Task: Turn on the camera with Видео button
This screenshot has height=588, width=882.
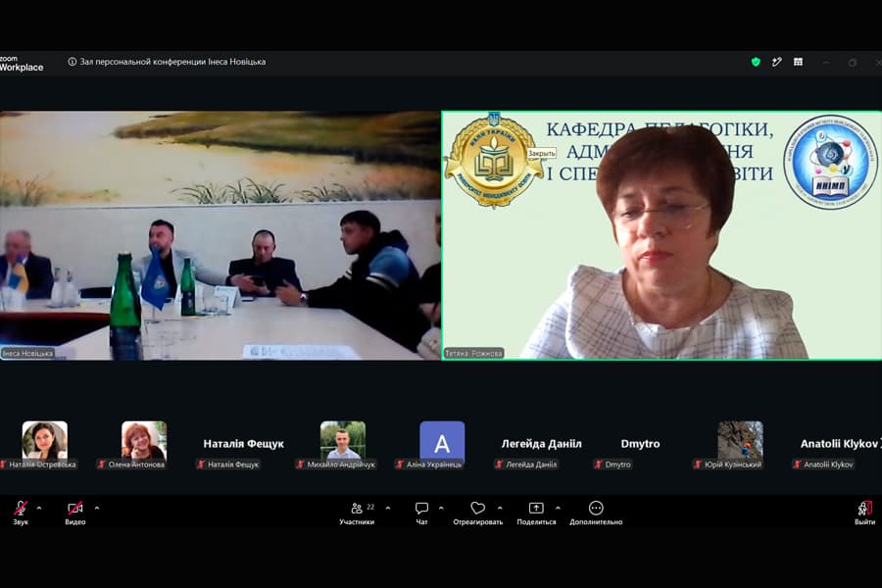Action: coord(74,512)
